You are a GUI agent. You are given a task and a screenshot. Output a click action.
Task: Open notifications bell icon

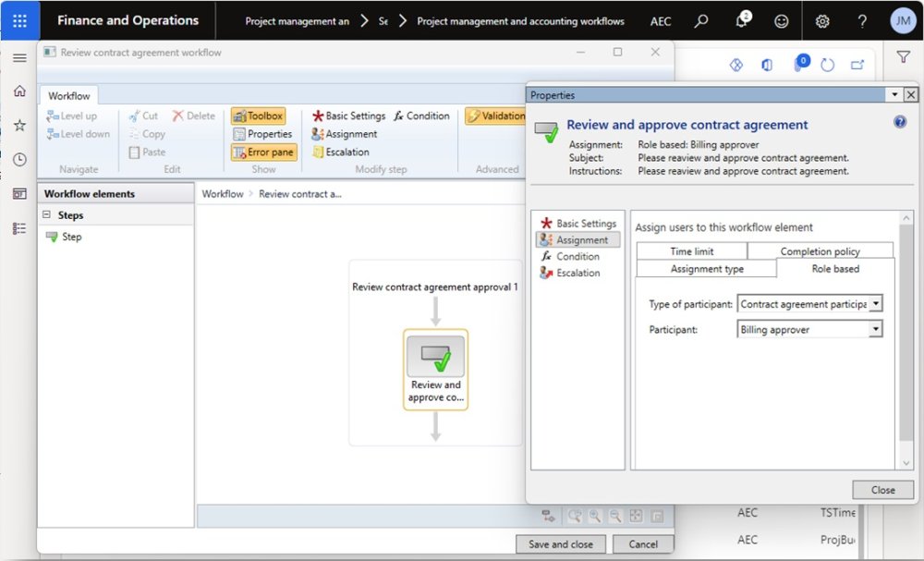coord(742,20)
